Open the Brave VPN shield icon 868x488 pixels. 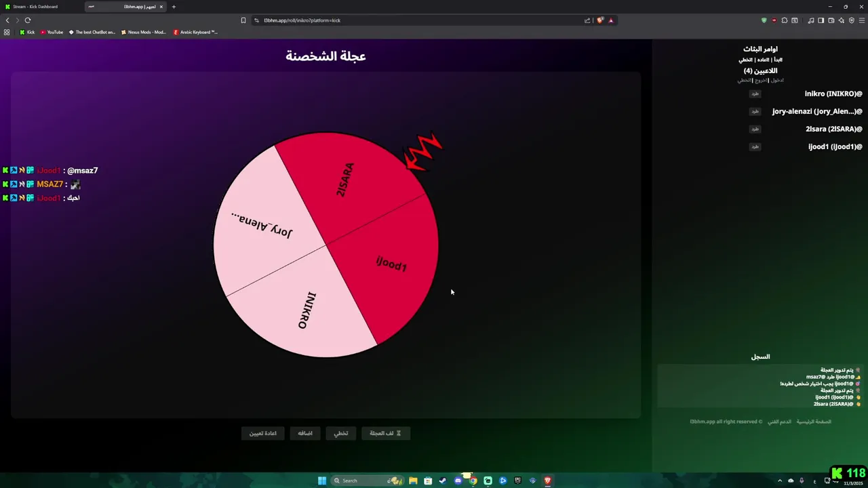[x=852, y=20]
